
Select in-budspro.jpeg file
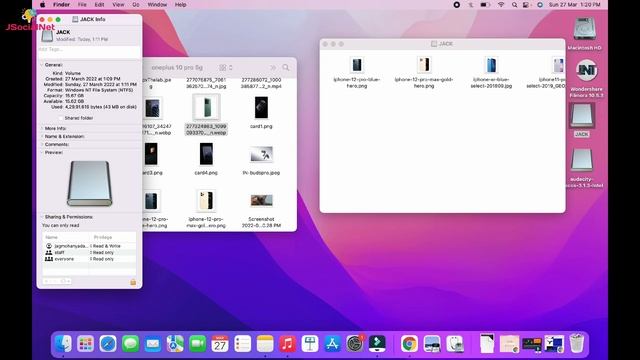pyautogui.click(x=261, y=160)
